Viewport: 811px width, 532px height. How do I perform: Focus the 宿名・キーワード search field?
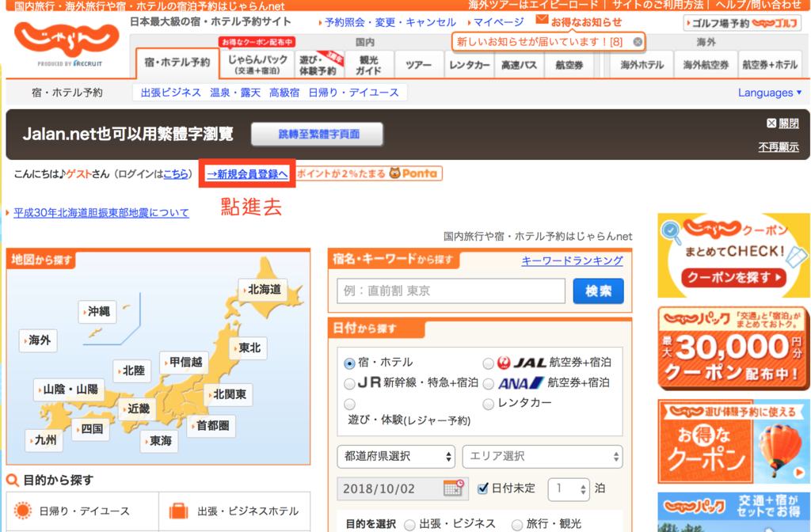451,291
